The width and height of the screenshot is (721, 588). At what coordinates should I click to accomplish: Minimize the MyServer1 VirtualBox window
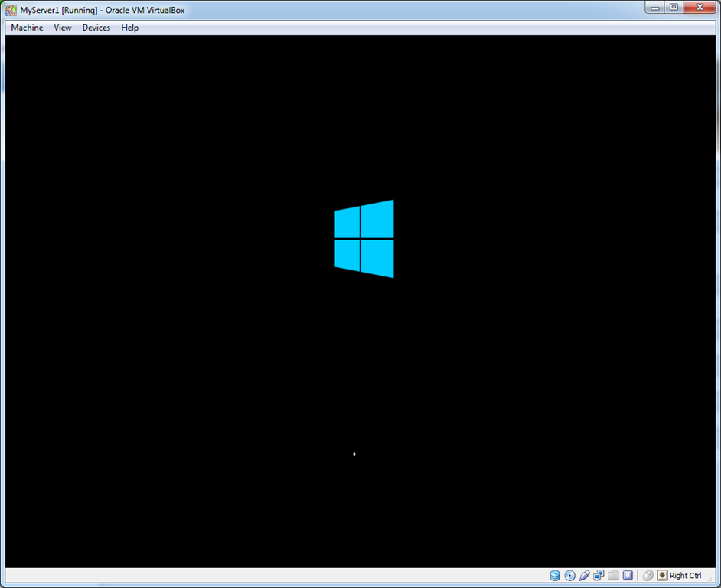(x=654, y=8)
